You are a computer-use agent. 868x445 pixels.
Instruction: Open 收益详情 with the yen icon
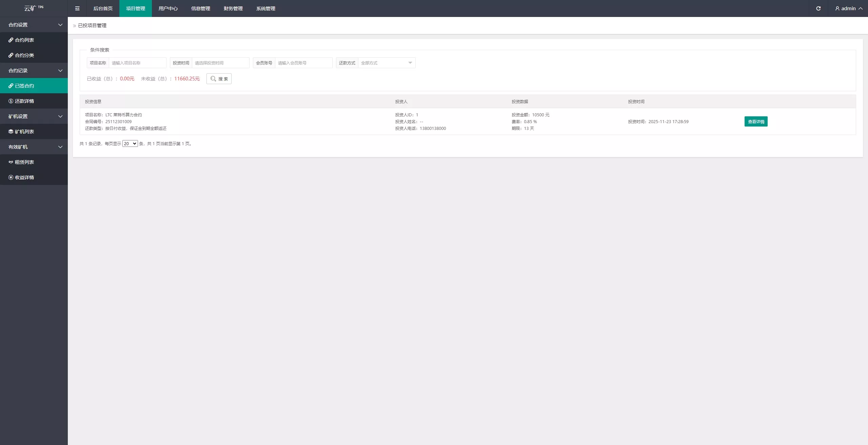(24, 177)
